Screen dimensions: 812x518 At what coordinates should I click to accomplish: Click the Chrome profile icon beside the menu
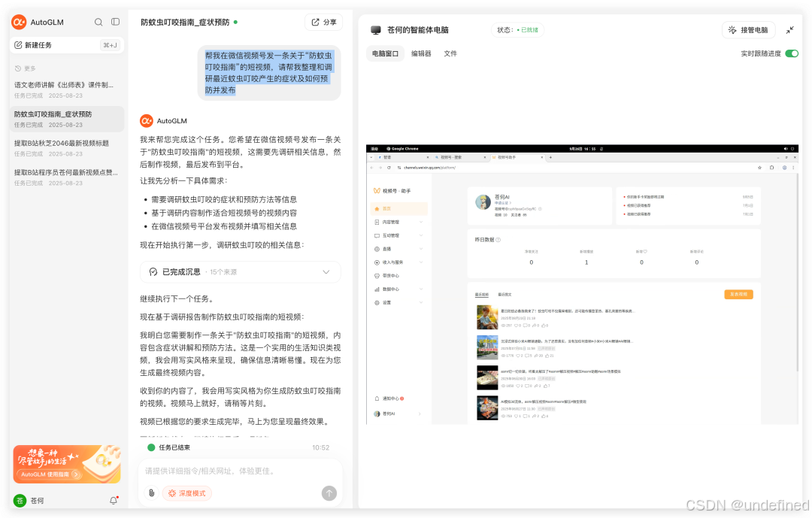784,168
